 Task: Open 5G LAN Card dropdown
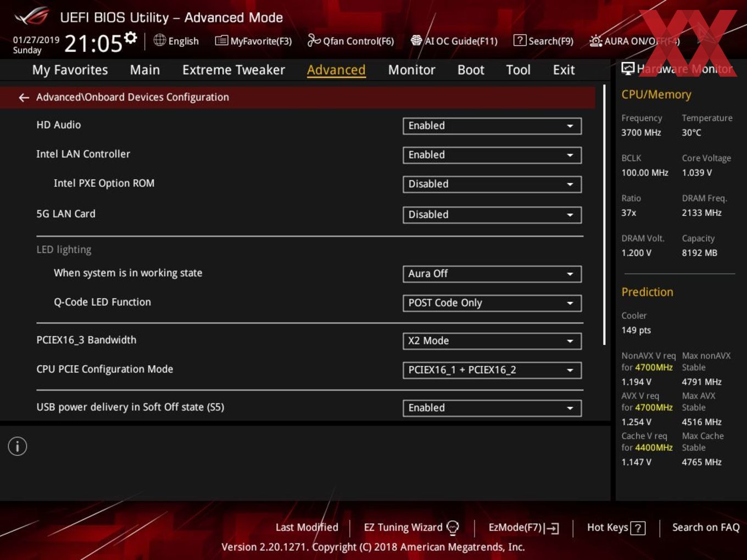pyautogui.click(x=492, y=215)
